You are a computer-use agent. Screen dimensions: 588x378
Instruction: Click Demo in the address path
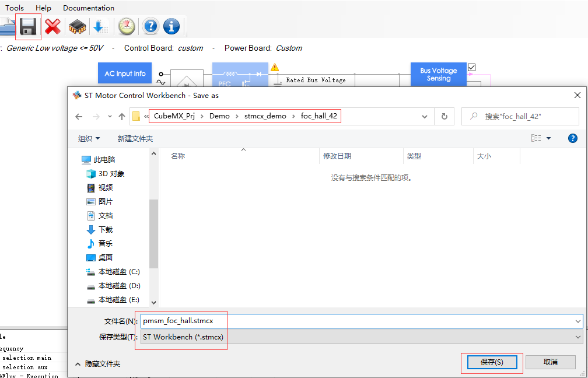pos(219,116)
